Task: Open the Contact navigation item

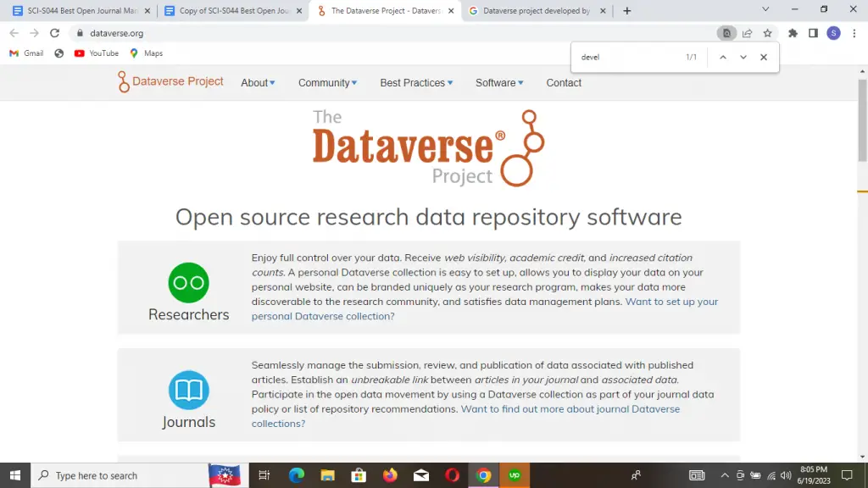Action: 564,83
